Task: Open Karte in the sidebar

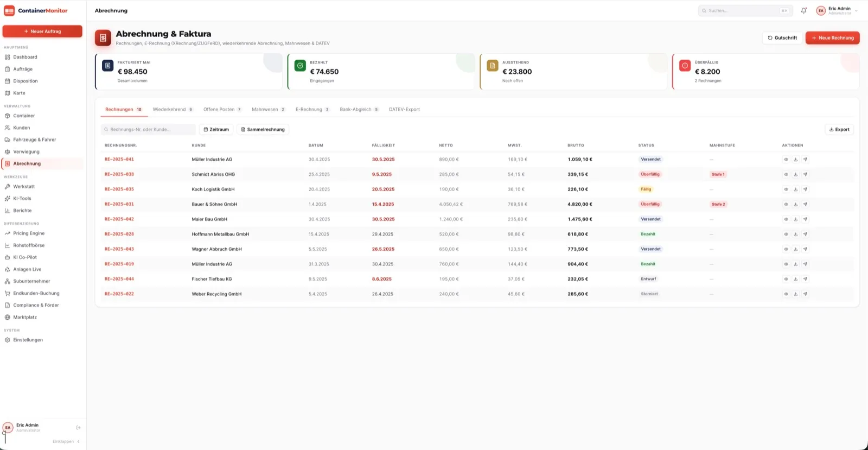Action: pyautogui.click(x=19, y=93)
